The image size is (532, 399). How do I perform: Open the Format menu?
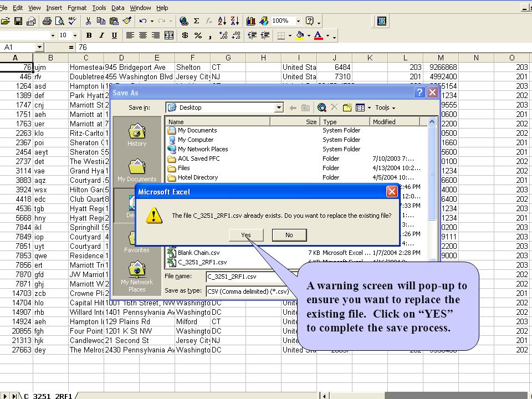coord(77,7)
